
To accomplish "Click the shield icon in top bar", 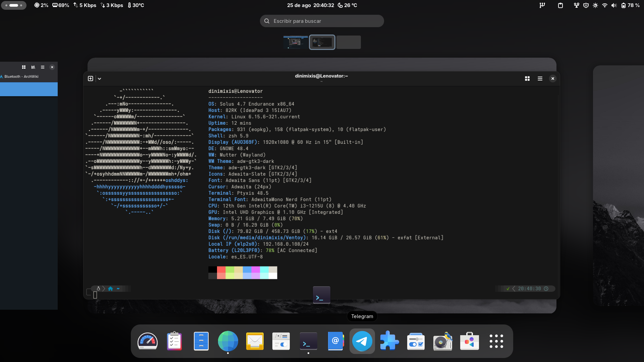I will [x=586, y=5].
